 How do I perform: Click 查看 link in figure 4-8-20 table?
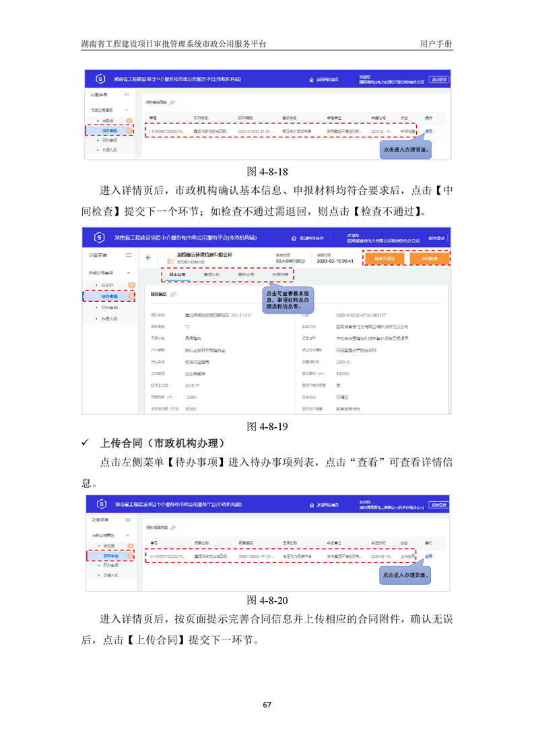tap(429, 557)
